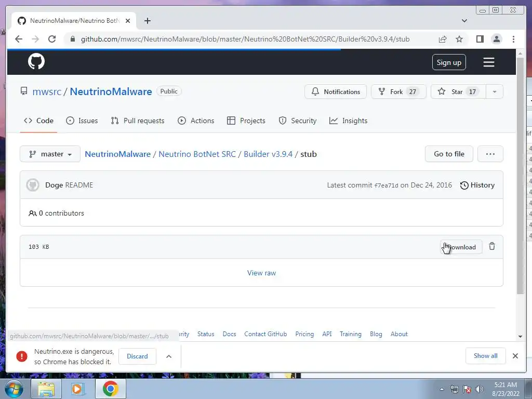Image resolution: width=532 pixels, height=399 pixels.
Task: Click the taskbar clock
Action: tap(506, 389)
